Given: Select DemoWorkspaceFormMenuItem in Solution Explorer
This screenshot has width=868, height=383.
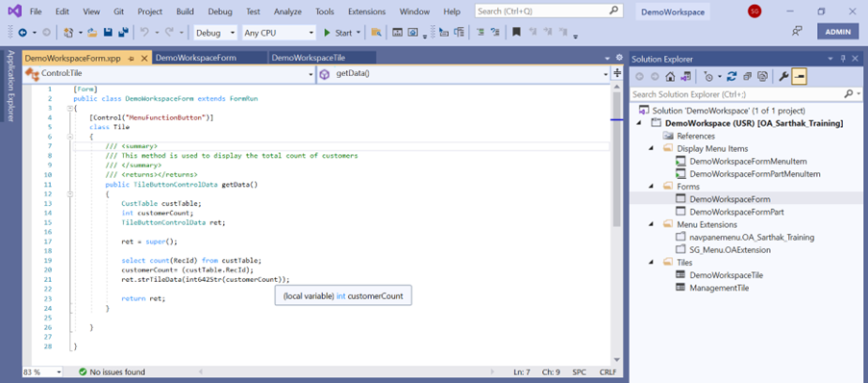Looking at the screenshot, I should point(748,162).
